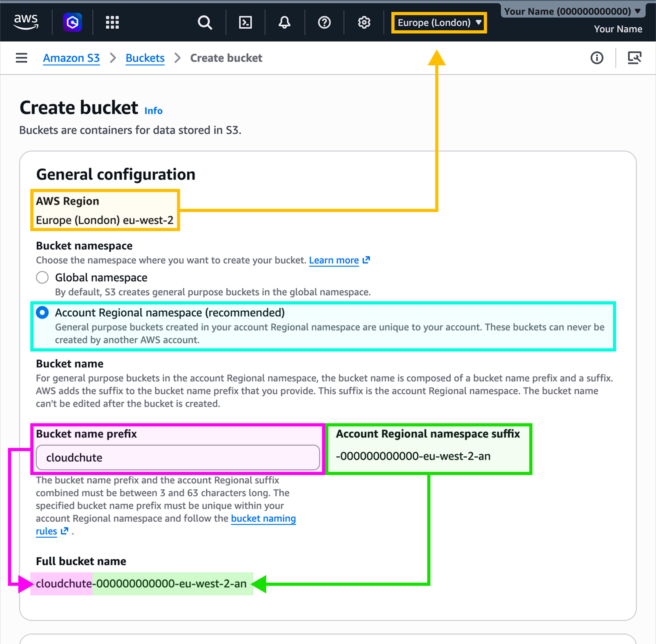This screenshot has width=656, height=644.
Task: Open the Europe (London) region dropdown
Action: (x=439, y=23)
